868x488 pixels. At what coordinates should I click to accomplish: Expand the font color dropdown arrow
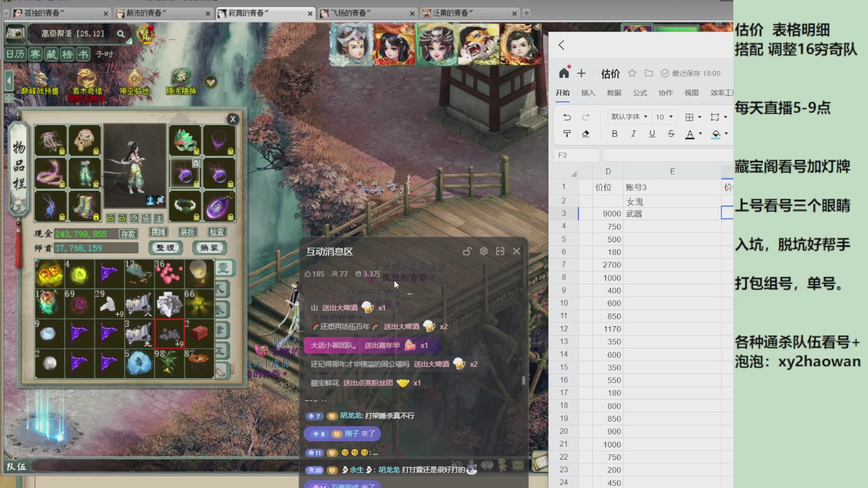pos(700,134)
